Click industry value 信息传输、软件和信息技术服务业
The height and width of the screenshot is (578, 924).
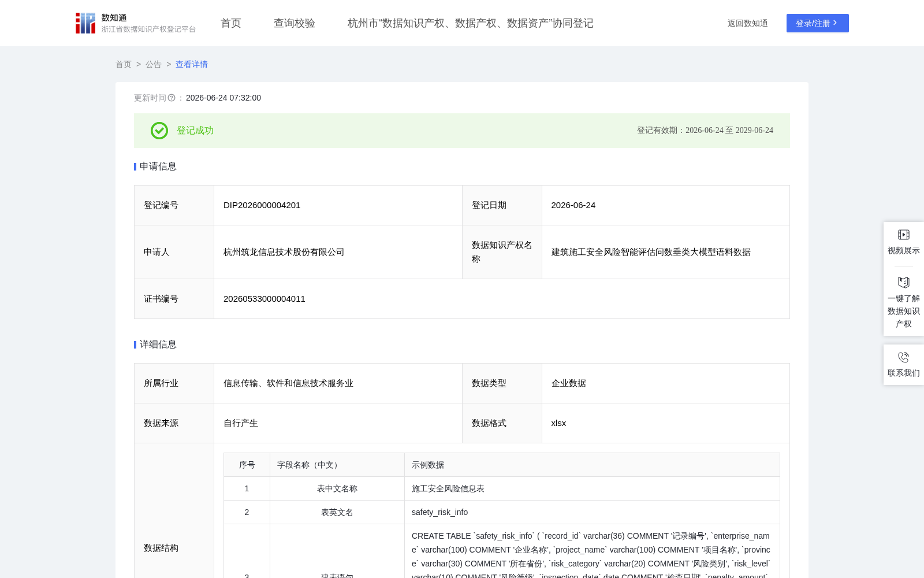coord(289,383)
